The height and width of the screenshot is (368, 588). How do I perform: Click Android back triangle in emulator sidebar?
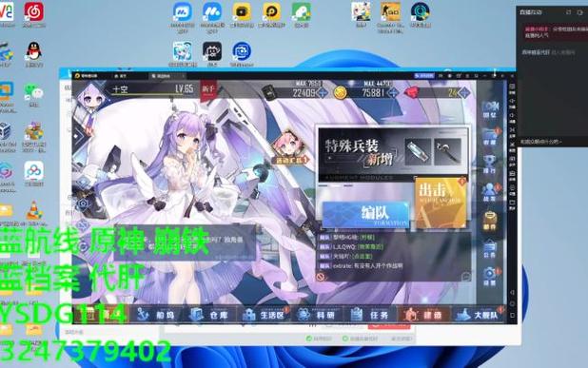click(x=512, y=292)
